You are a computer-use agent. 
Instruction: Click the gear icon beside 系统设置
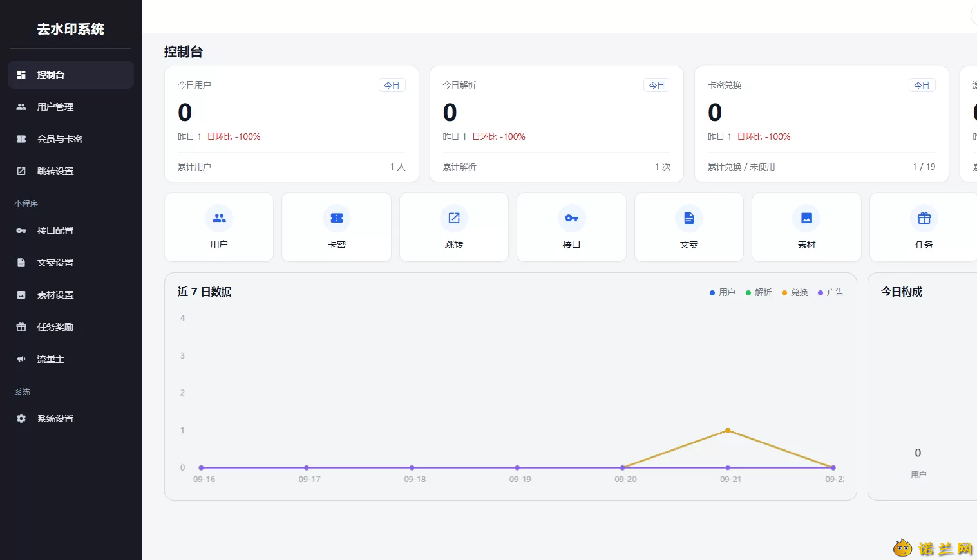click(21, 418)
